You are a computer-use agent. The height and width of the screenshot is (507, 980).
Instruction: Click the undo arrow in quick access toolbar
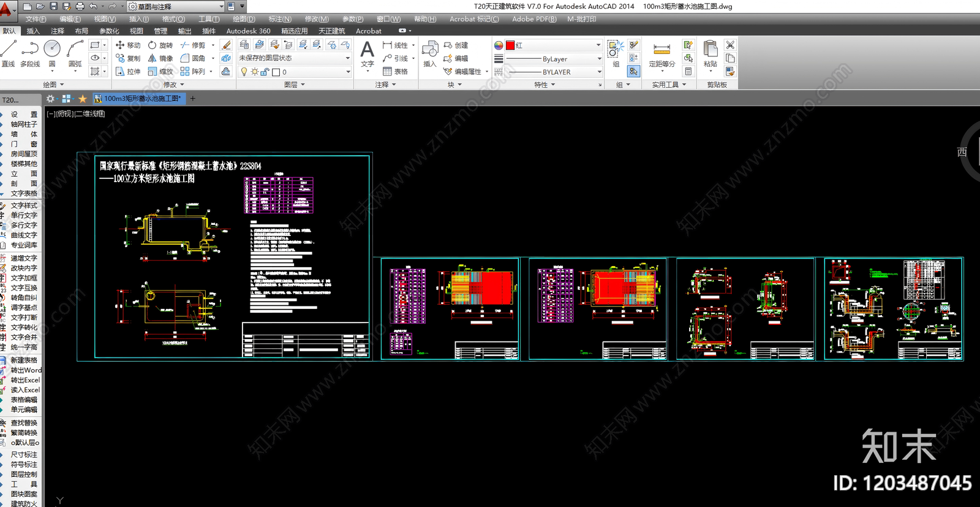coord(93,6)
